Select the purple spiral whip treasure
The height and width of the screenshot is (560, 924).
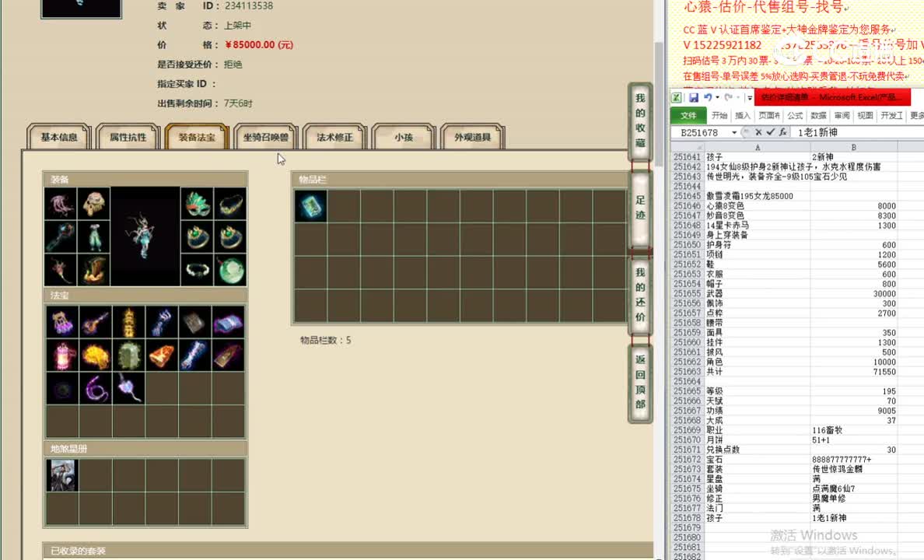pyautogui.click(x=96, y=388)
